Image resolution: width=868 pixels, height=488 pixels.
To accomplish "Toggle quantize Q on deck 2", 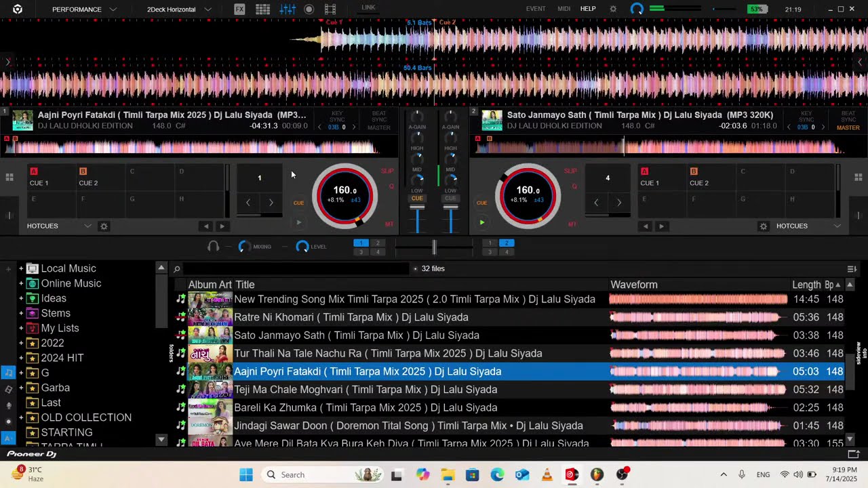I will 574,186.
